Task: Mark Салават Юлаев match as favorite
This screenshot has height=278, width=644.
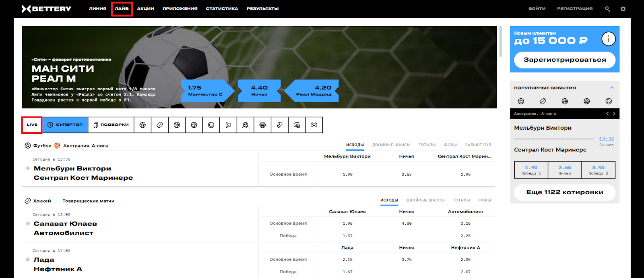Action: click(x=28, y=224)
